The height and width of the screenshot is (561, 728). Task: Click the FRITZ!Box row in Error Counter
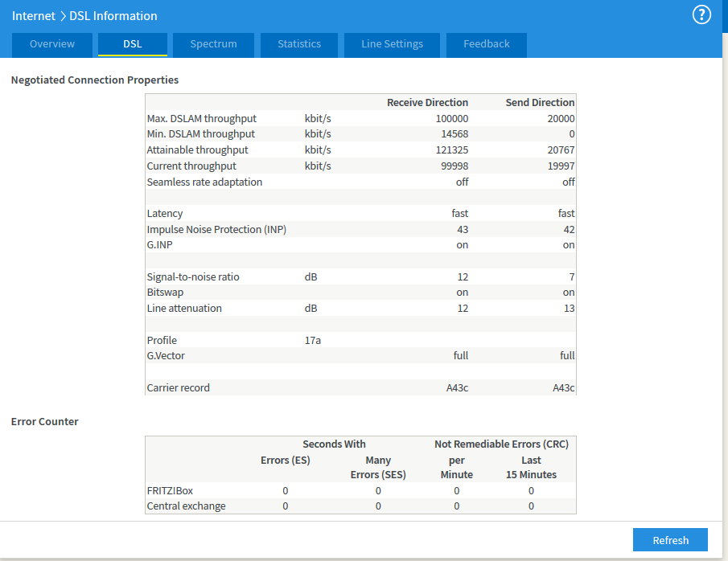point(170,490)
